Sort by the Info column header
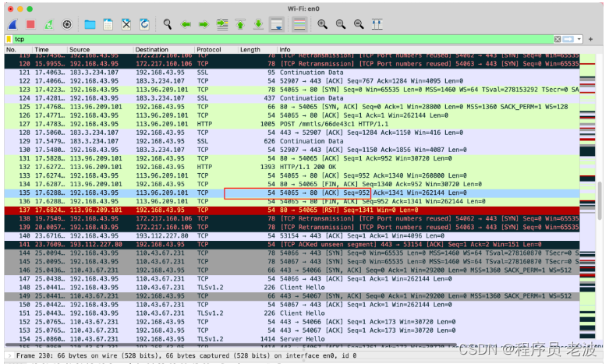Image resolution: width=609 pixels, height=364 pixels. pos(428,50)
